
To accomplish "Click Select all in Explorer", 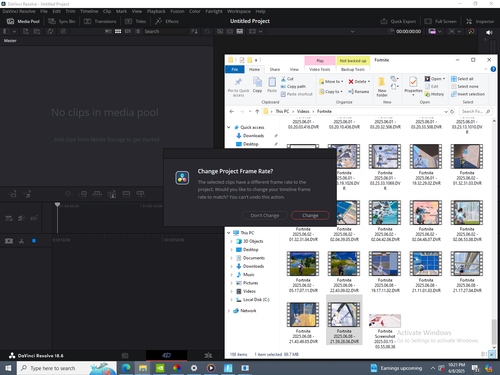I will [462, 79].
